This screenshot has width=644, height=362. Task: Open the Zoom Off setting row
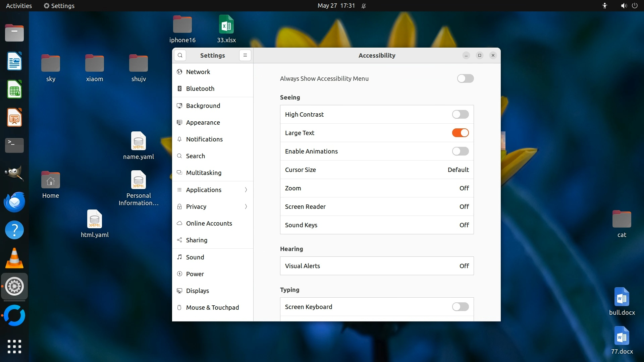377,188
